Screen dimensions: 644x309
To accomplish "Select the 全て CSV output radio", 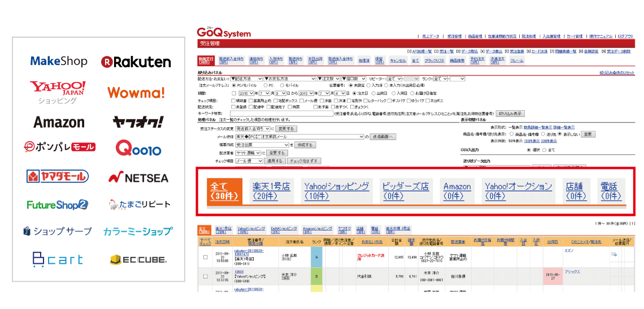I will click(x=544, y=150).
